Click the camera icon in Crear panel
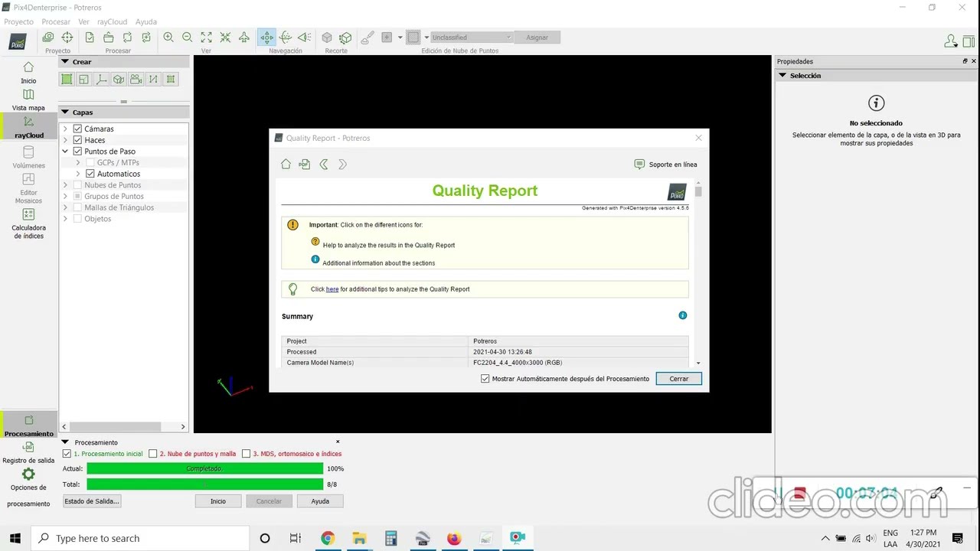Image resolution: width=980 pixels, height=551 pixels. 136,79
